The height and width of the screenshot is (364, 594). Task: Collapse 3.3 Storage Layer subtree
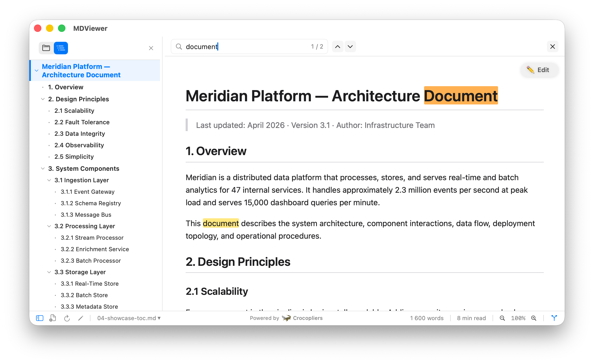coord(49,272)
